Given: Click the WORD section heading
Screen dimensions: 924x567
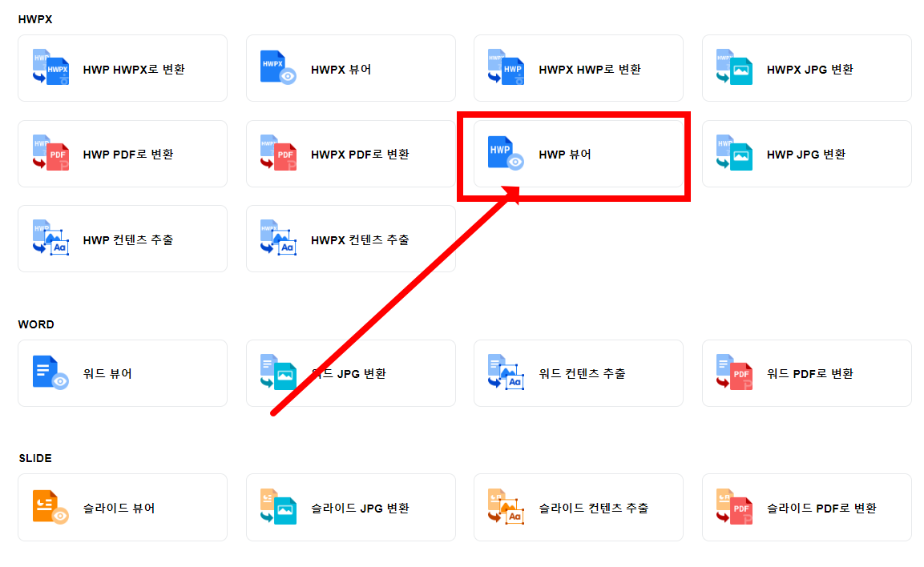Looking at the screenshot, I should [35, 324].
